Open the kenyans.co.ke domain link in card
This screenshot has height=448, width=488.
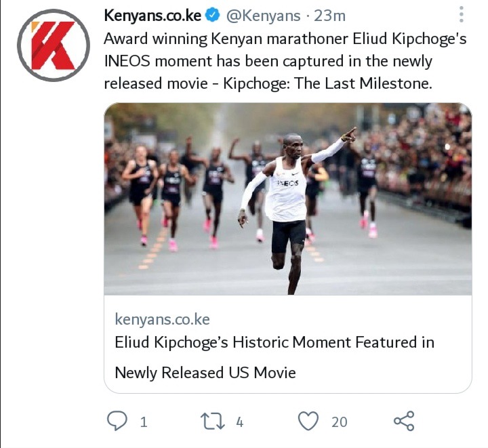click(162, 319)
